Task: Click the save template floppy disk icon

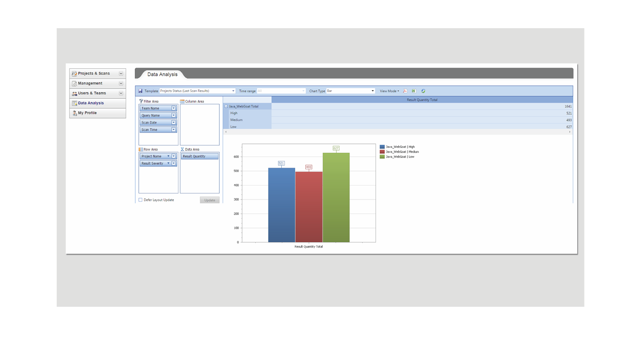Action: [140, 91]
